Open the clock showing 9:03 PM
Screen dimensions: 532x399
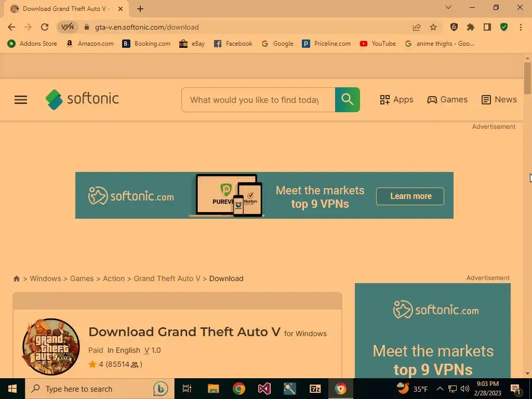point(487,389)
